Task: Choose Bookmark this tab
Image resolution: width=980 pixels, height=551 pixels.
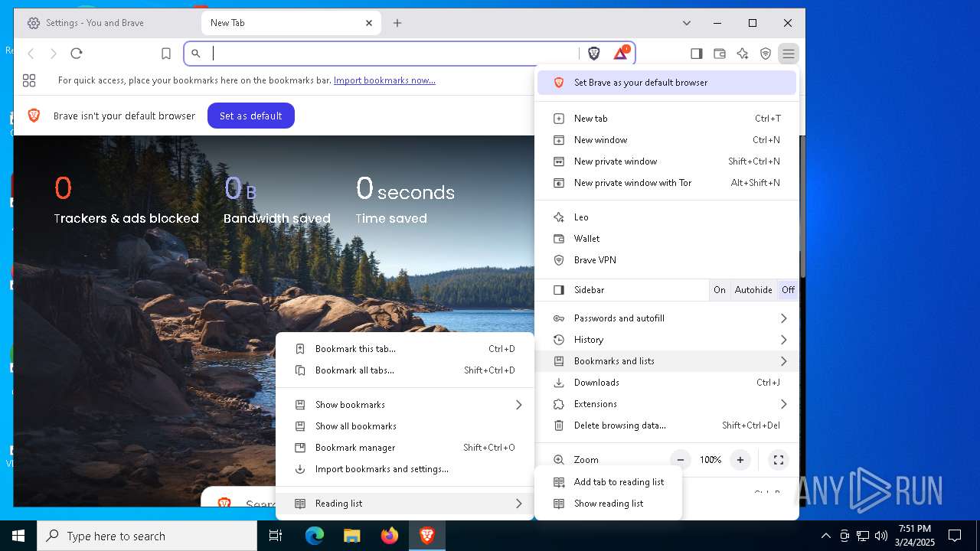Action: 405,349
